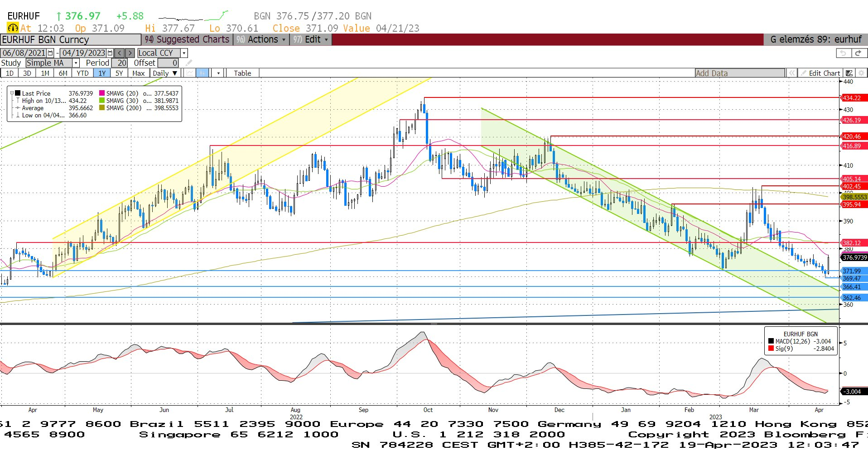The height and width of the screenshot is (470, 868).
Task: Click the yellow gauge icon near At
Action: [13, 28]
